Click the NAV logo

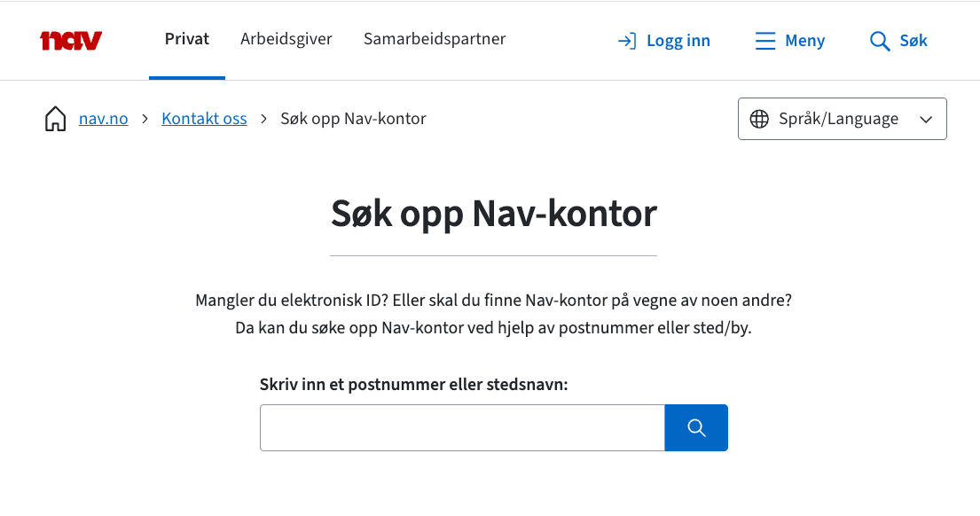(x=70, y=40)
